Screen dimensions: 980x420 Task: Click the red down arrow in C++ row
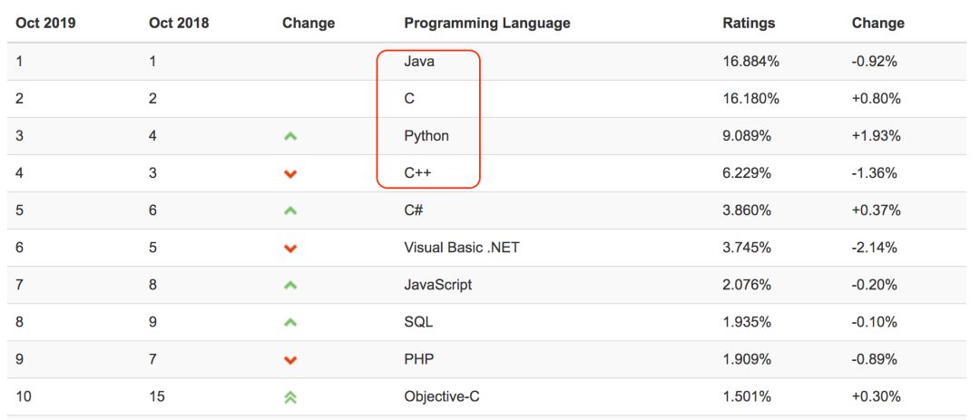pos(290,174)
